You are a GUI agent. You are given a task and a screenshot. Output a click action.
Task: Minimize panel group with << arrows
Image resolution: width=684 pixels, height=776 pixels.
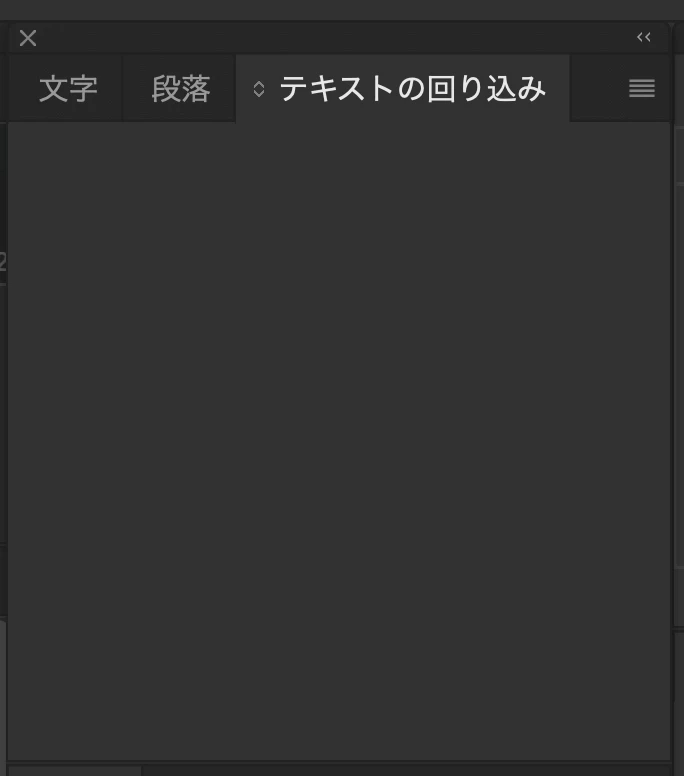[643, 37]
